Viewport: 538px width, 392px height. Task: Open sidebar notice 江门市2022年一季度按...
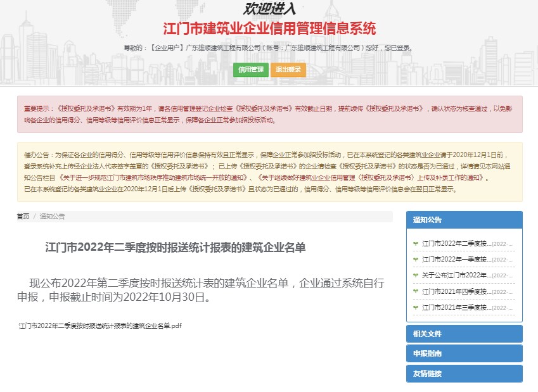pyautogui.click(x=456, y=259)
